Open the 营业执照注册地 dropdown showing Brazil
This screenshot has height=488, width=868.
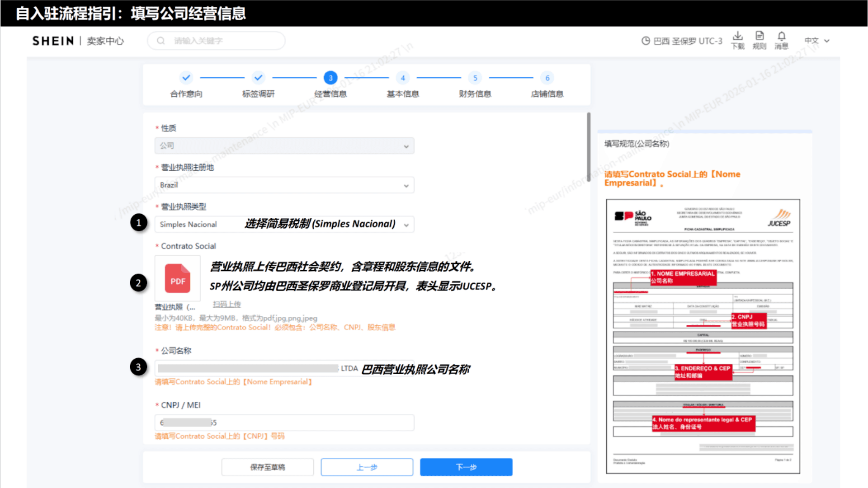coord(284,185)
